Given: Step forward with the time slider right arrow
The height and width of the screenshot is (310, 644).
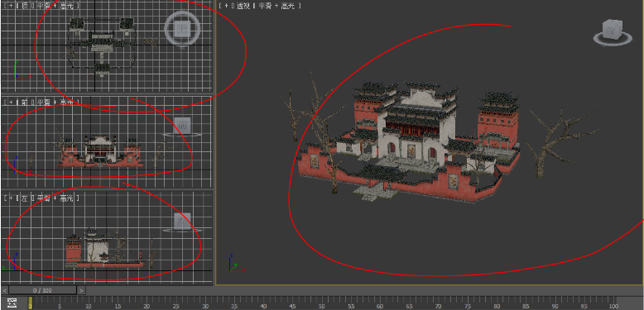Looking at the screenshot, I should 81,290.
